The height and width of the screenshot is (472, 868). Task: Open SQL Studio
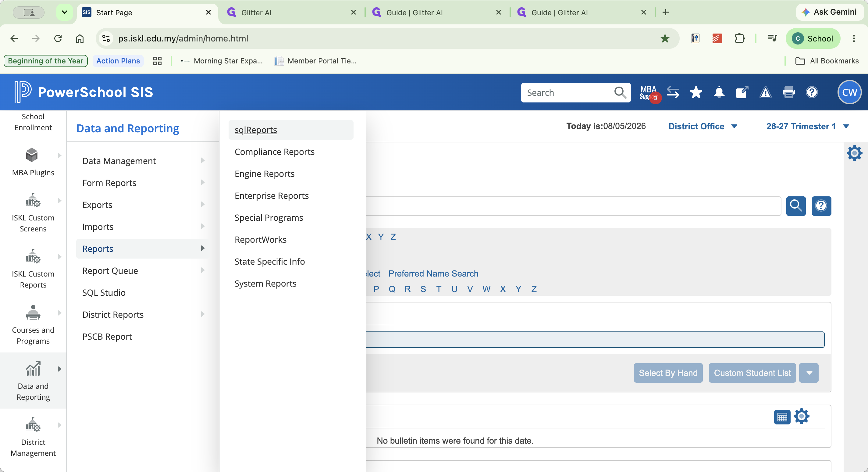[104, 293]
